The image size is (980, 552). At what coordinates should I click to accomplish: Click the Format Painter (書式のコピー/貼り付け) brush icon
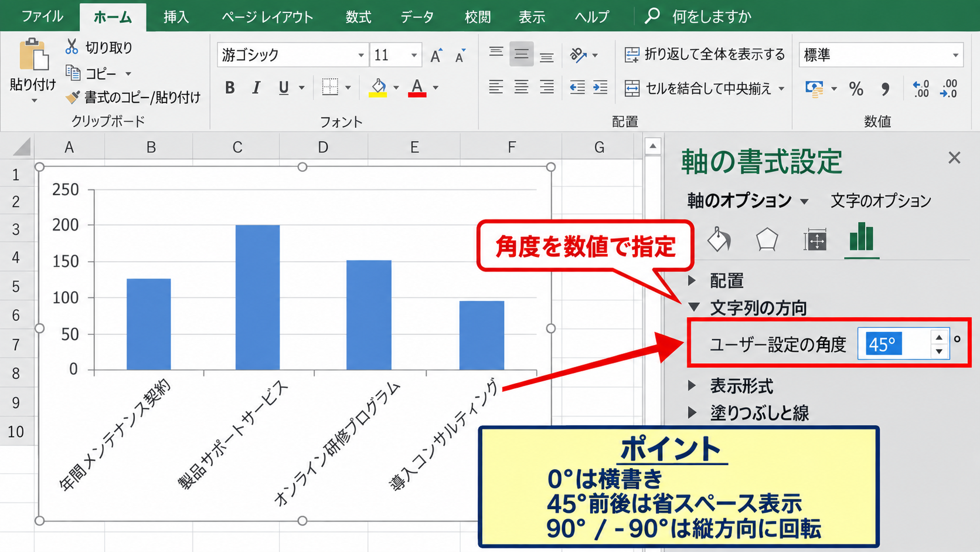pyautogui.click(x=73, y=97)
